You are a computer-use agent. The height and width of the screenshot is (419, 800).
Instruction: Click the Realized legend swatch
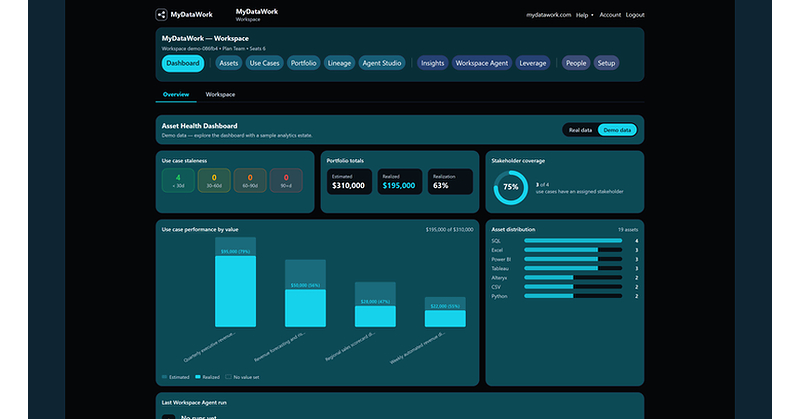tap(198, 377)
